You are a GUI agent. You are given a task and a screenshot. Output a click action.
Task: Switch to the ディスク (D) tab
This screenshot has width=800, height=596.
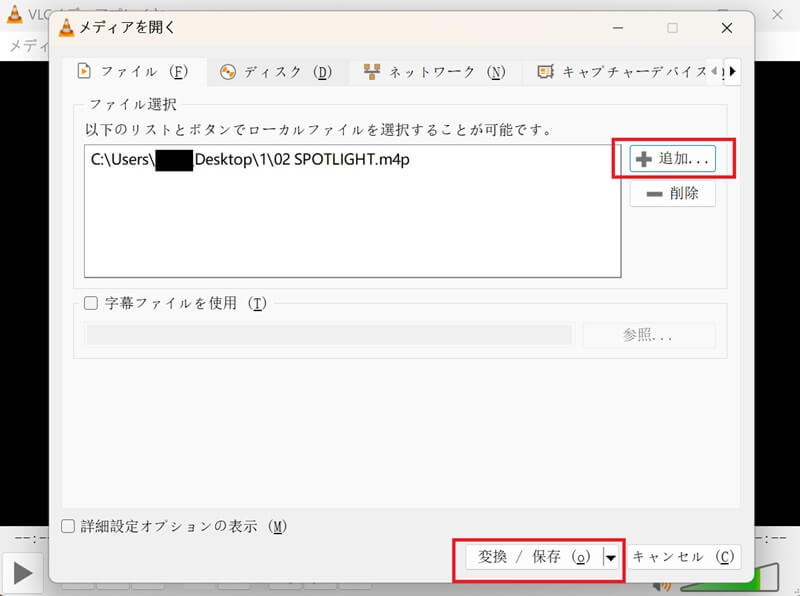pyautogui.click(x=278, y=72)
